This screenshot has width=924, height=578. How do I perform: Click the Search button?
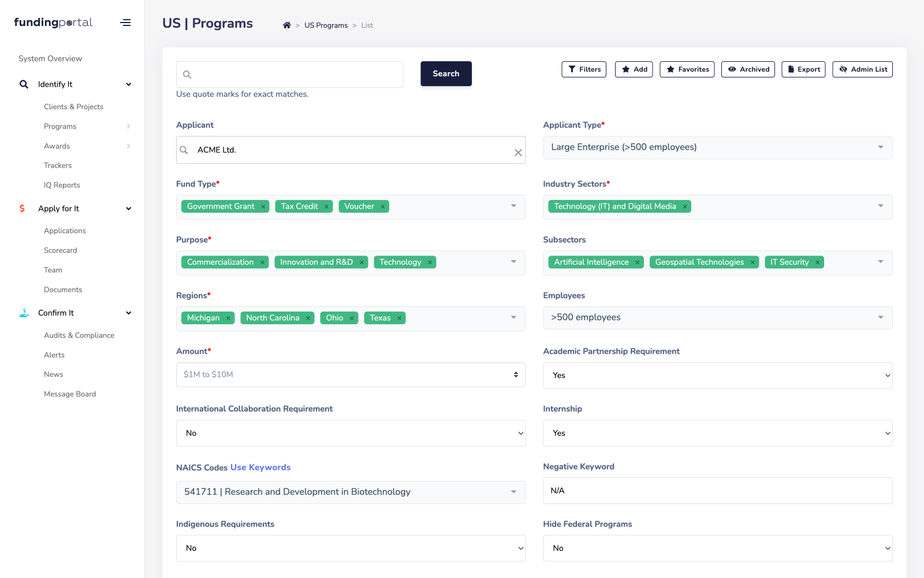[x=446, y=73]
